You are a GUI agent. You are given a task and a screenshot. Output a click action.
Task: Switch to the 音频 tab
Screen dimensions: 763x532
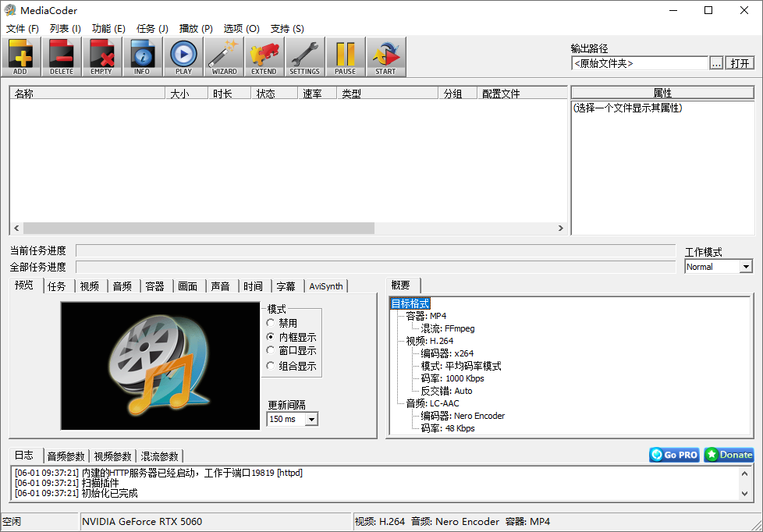coord(122,286)
